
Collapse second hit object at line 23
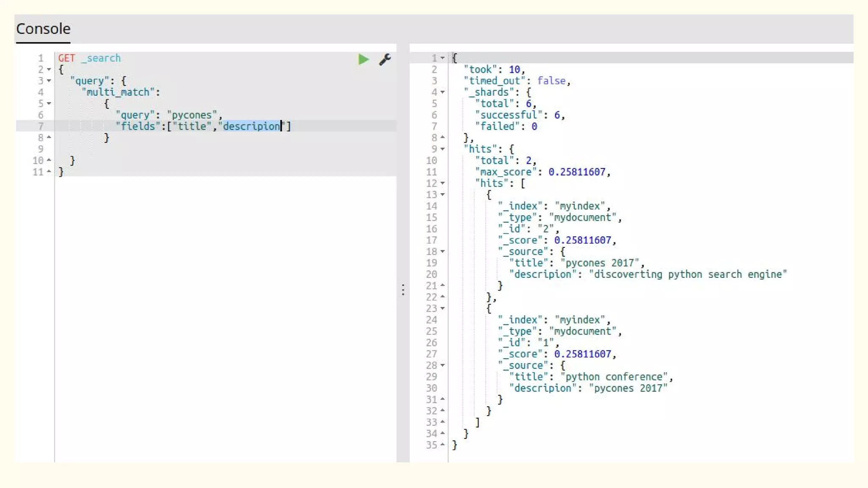(442, 308)
